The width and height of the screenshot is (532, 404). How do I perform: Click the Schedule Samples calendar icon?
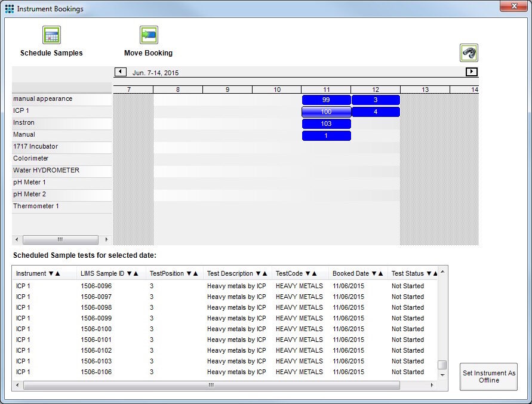point(51,35)
